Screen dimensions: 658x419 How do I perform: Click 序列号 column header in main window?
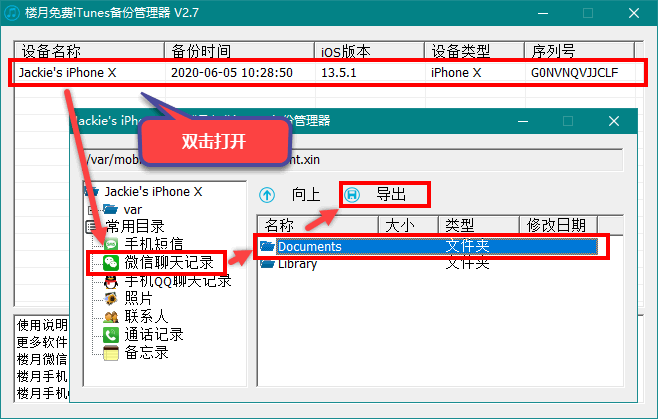(579, 51)
